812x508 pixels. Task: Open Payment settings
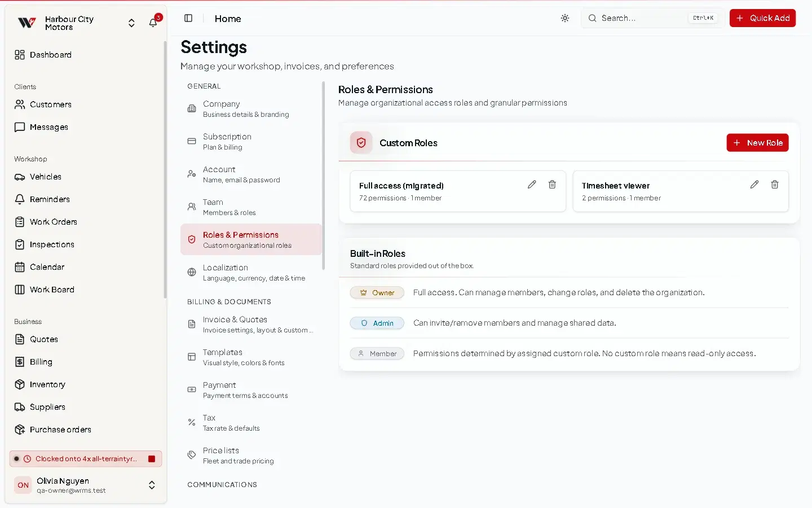click(250, 390)
